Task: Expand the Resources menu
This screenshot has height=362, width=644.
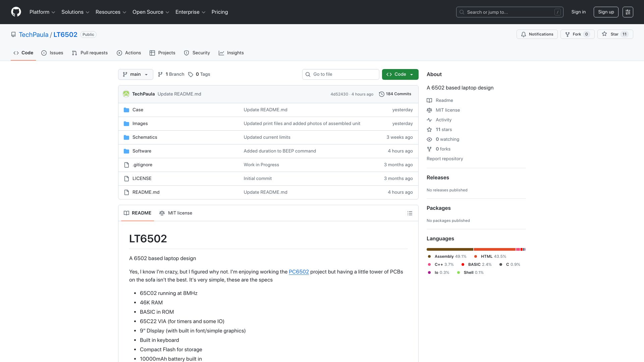Action: tap(111, 12)
